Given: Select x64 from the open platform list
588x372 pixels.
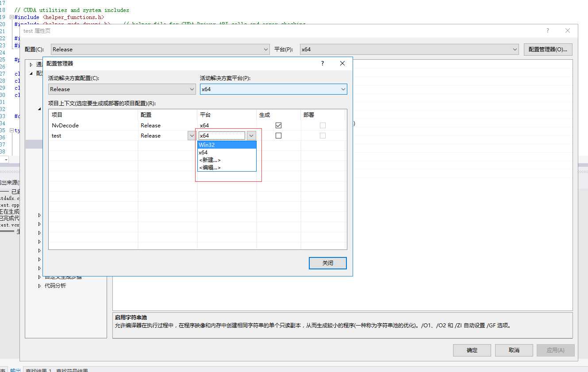Looking at the screenshot, I should (227, 152).
